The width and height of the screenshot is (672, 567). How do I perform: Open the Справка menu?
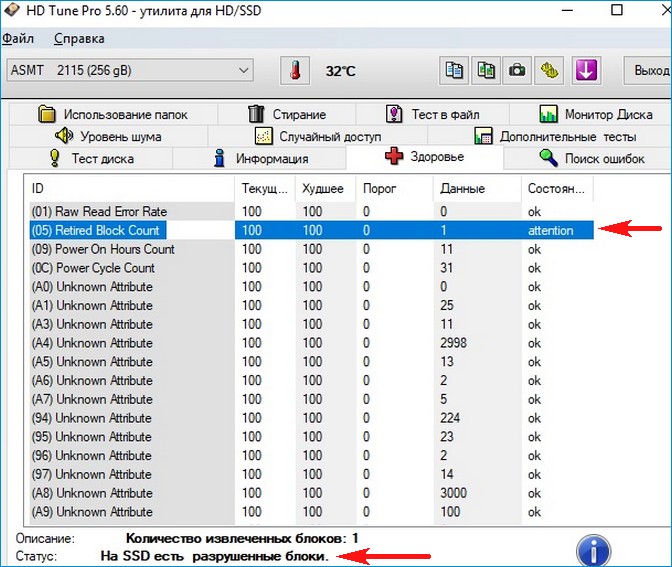coord(77,39)
